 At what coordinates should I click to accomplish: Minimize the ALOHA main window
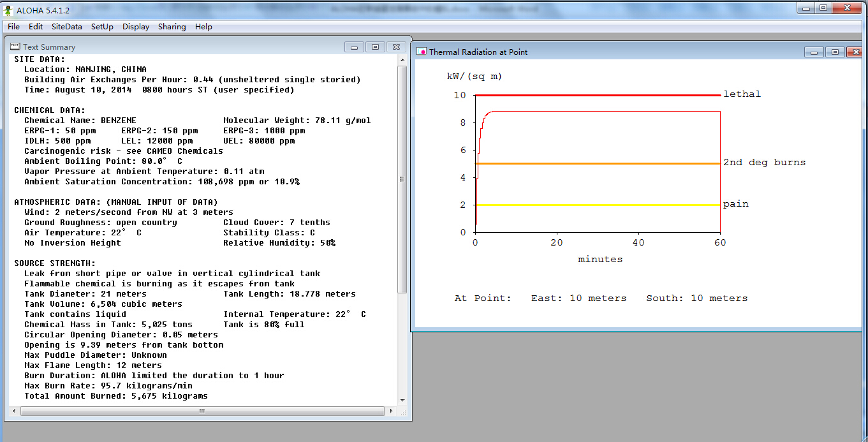coord(807,8)
